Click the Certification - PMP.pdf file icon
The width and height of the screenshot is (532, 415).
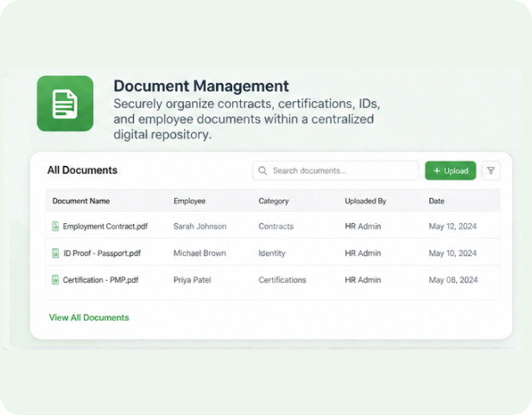[55, 280]
